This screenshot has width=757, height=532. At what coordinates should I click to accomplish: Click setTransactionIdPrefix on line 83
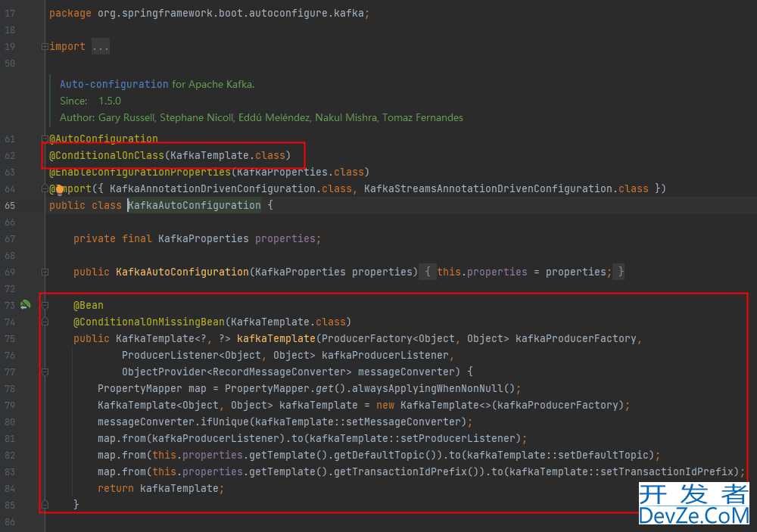tap(667, 471)
